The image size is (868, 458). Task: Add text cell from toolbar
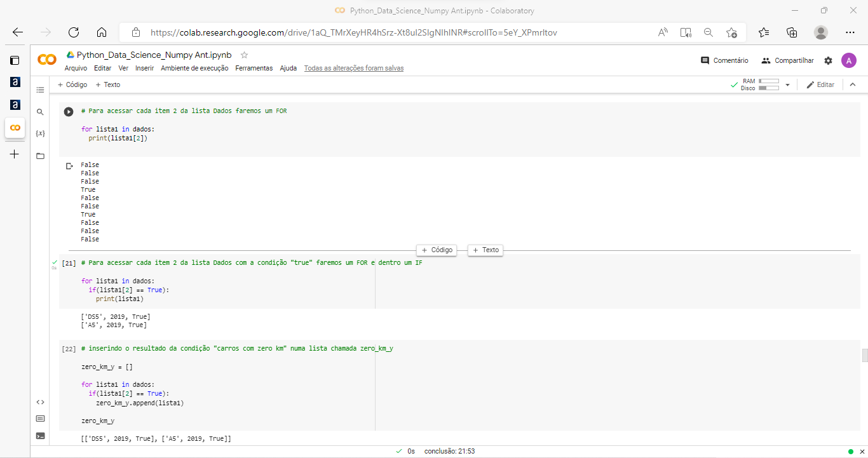click(x=107, y=84)
